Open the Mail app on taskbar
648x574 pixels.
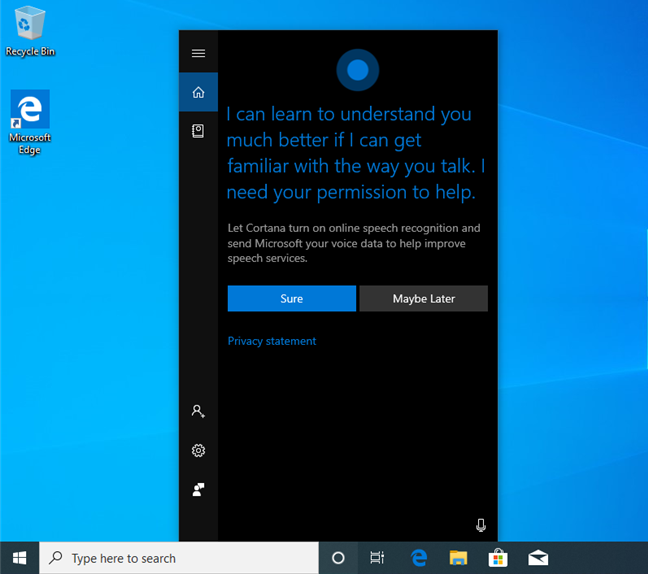coord(538,558)
